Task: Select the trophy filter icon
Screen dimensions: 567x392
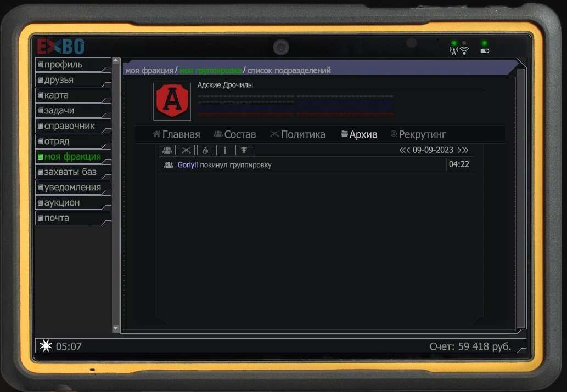Action: [224, 150]
